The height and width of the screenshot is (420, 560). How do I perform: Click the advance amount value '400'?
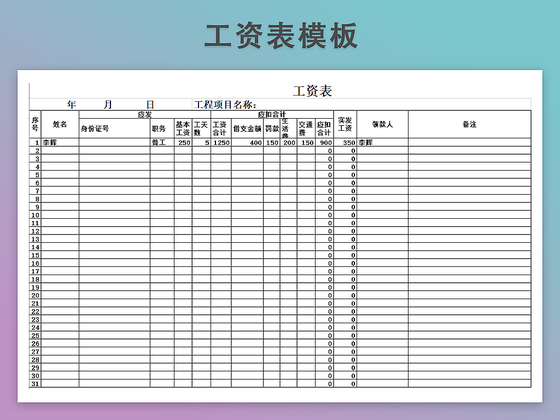256,143
